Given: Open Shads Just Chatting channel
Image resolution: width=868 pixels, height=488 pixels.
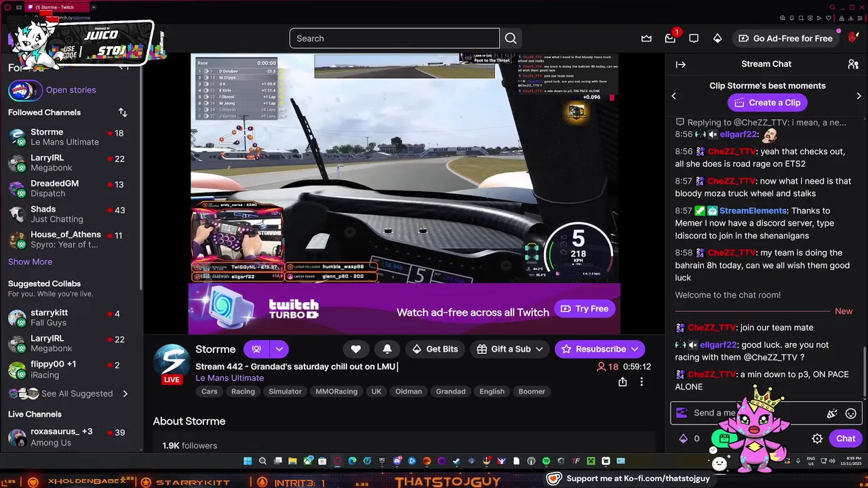Looking at the screenshot, I should pos(71,214).
